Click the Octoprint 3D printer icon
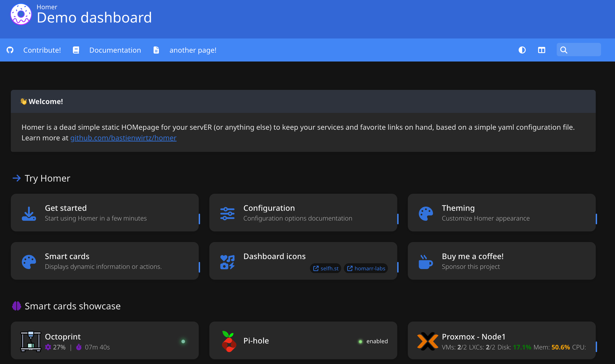 tap(30, 341)
